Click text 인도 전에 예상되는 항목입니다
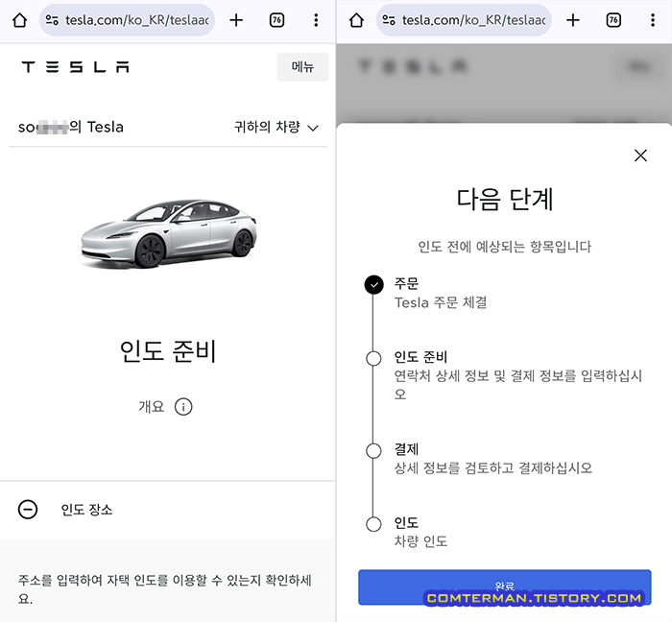The width and height of the screenshot is (672, 622). point(504,247)
